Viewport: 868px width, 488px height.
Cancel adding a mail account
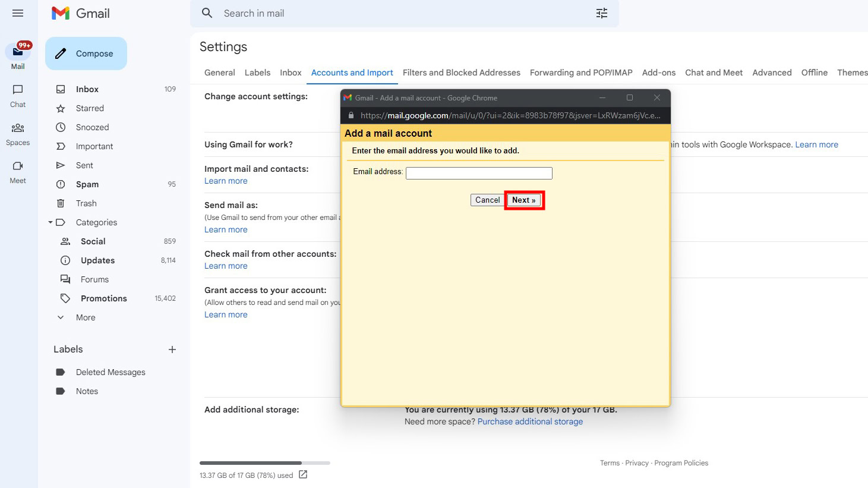tap(487, 200)
